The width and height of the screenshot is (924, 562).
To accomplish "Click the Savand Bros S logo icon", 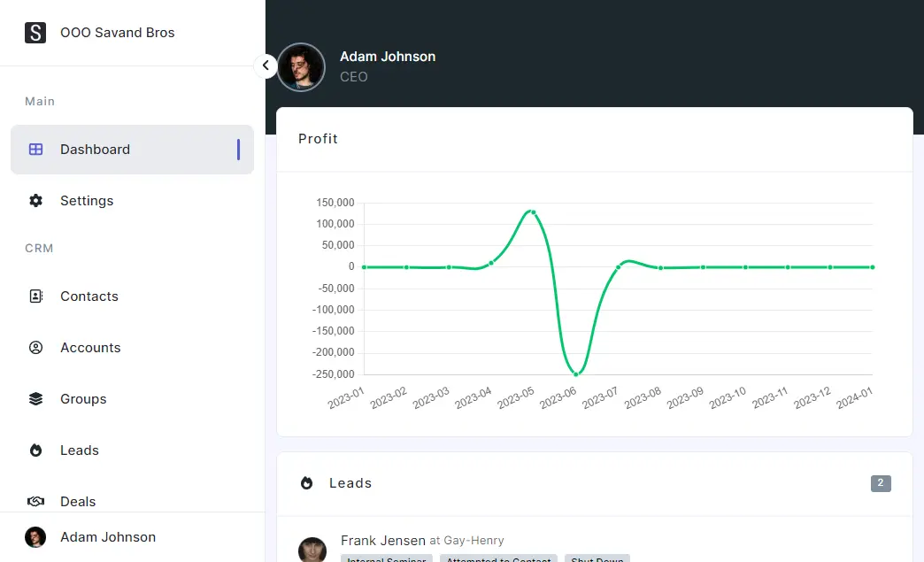I will tap(35, 33).
